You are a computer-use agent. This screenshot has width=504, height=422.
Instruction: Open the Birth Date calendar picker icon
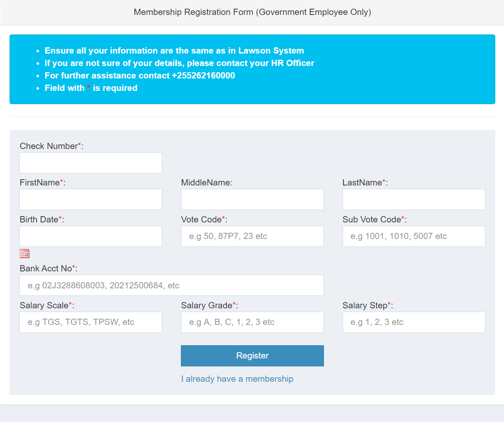[24, 253]
